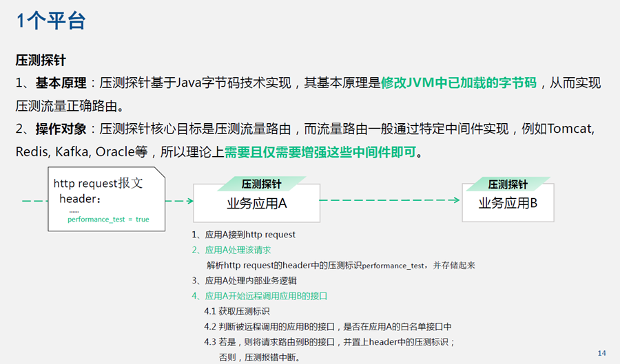This screenshot has width=620, height=364.
Task: Click step '3、应用A处理内部业务逻辑'
Action: (x=245, y=281)
